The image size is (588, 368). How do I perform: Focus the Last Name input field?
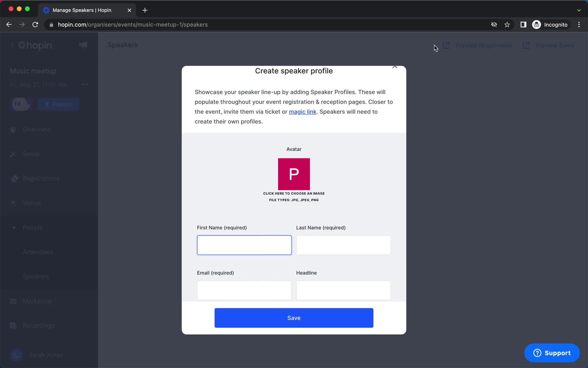coord(343,245)
